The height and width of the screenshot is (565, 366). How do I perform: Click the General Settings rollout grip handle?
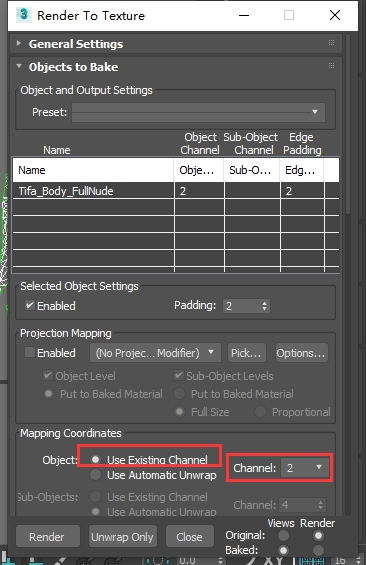tap(331, 43)
